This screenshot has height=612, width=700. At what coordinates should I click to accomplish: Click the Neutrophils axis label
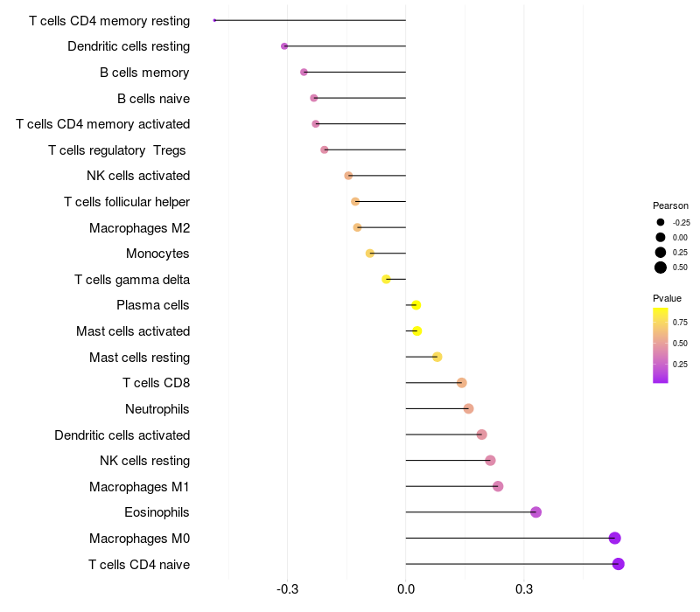coord(157,409)
